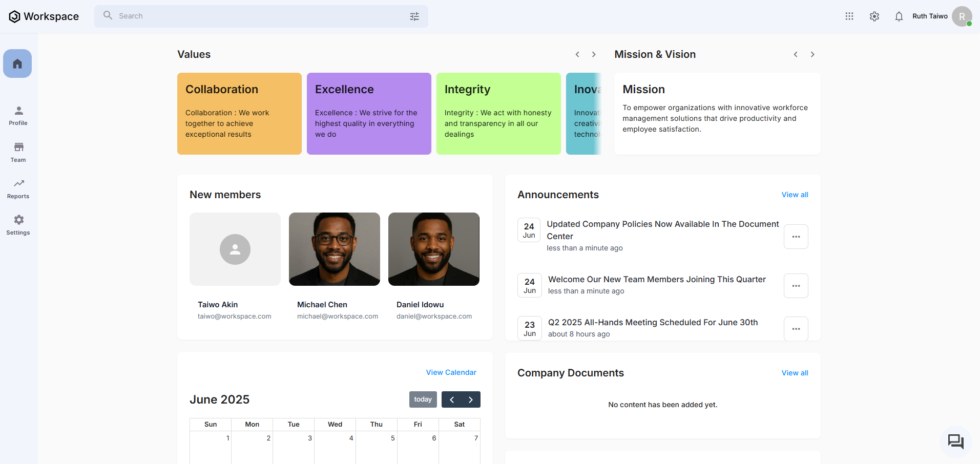The width and height of the screenshot is (980, 464).
Task: Select Michael Chen's profile photo
Action: (335, 249)
